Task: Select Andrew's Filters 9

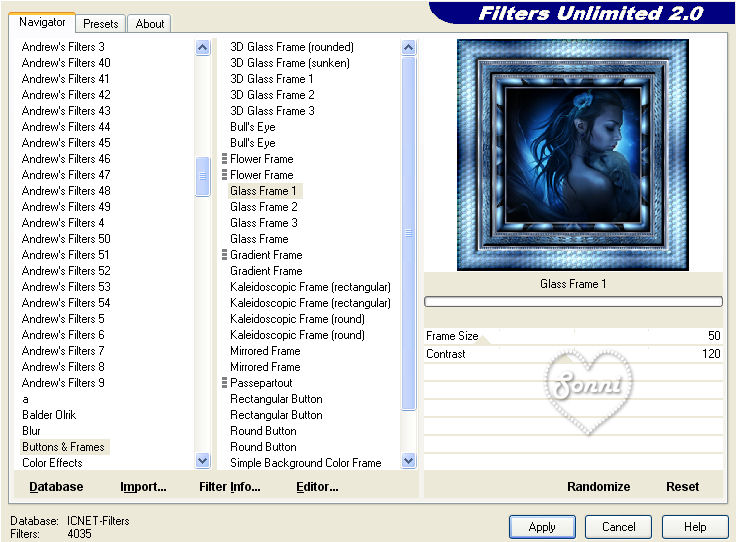Action: click(x=63, y=383)
